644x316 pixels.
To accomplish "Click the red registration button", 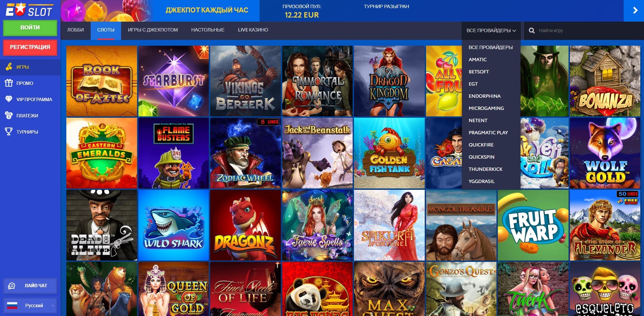I will point(30,47).
